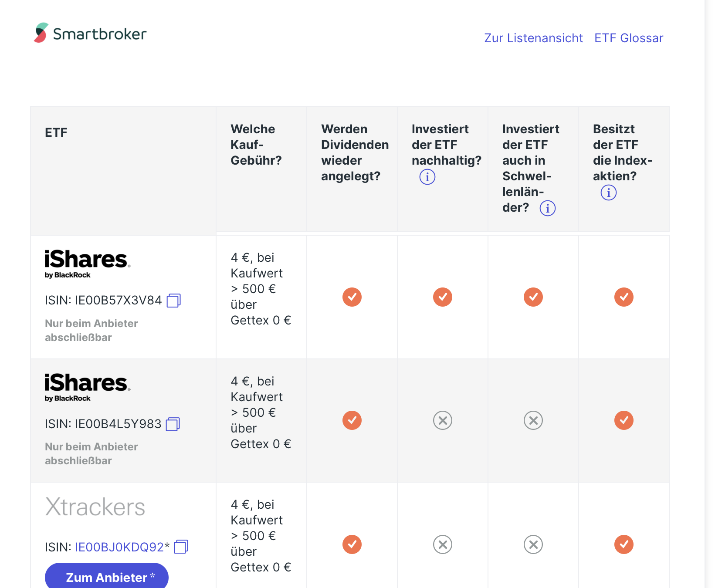The width and height of the screenshot is (715, 588).
Task: Click info icon under 'Indexaktien?' header
Action: pos(608,193)
